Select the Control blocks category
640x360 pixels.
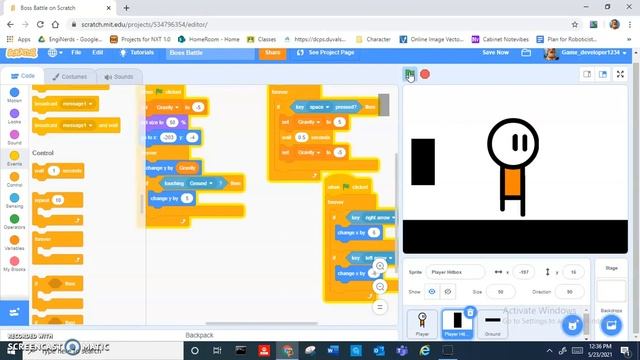[x=14, y=180]
